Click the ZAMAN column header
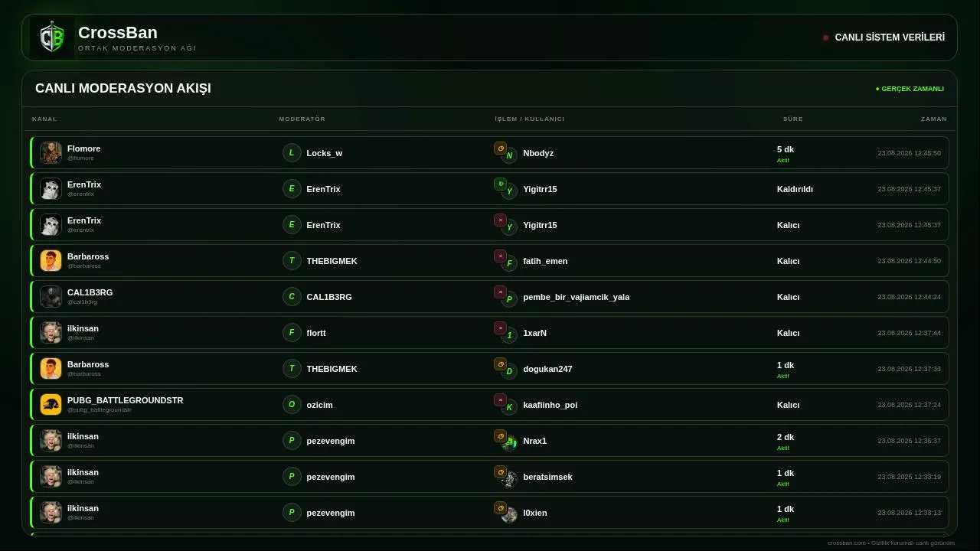 click(934, 119)
